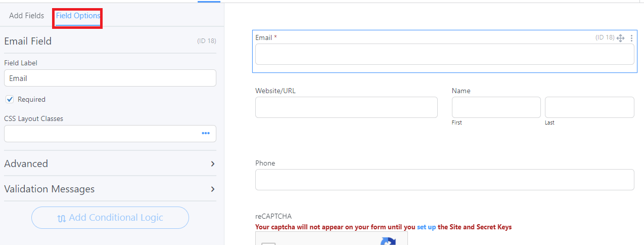Click the Website/URL input field
This screenshot has width=644, height=245.
click(x=346, y=107)
